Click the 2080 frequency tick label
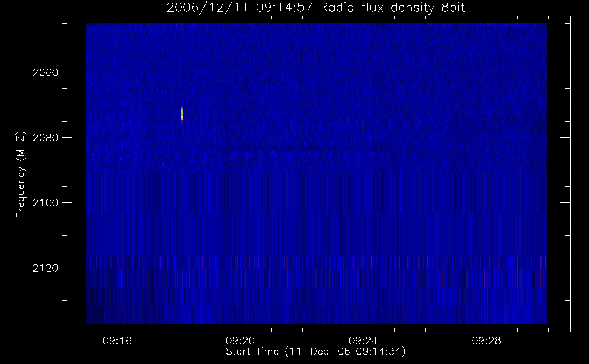 pos(45,138)
